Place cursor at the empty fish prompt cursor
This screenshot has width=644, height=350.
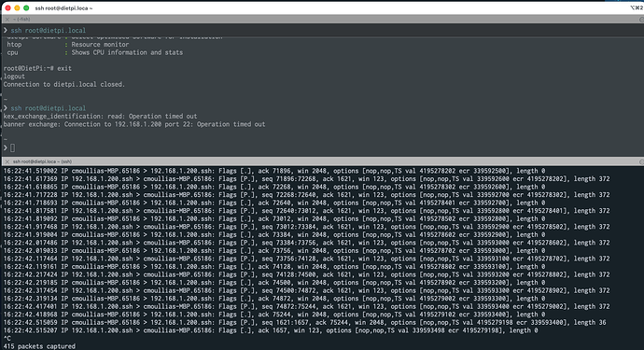(12, 147)
